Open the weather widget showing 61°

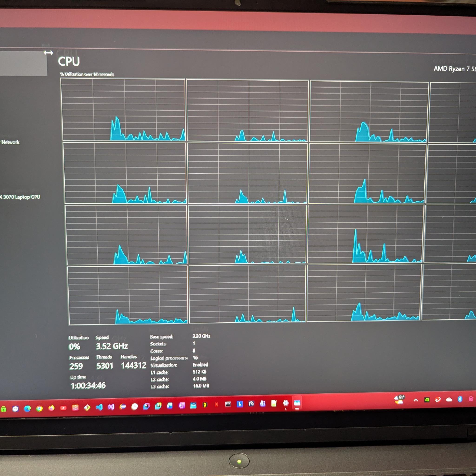click(400, 399)
